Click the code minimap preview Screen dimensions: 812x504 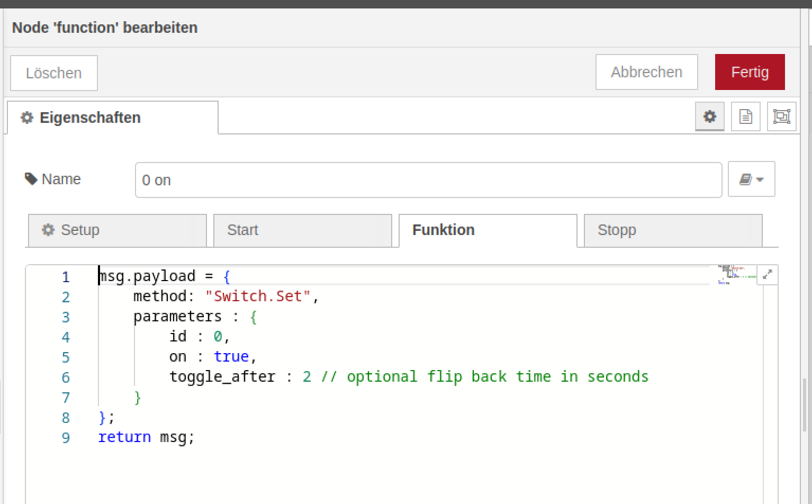coord(737,275)
